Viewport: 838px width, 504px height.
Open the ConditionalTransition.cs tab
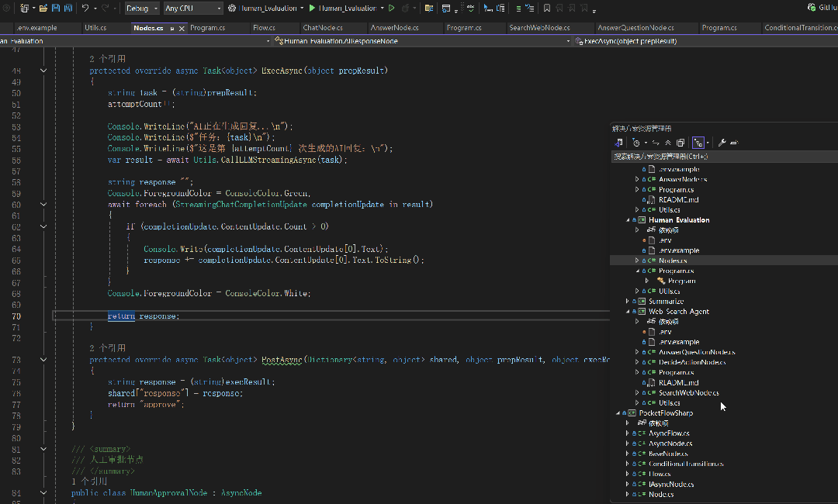[x=800, y=28]
